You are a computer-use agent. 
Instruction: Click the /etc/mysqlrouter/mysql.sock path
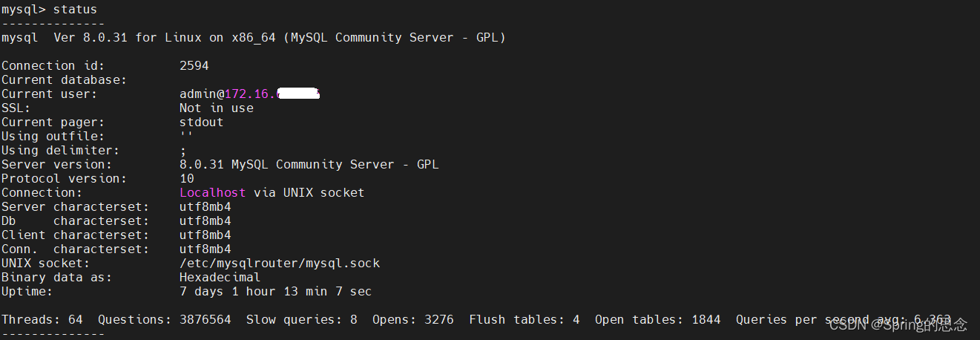280,263
